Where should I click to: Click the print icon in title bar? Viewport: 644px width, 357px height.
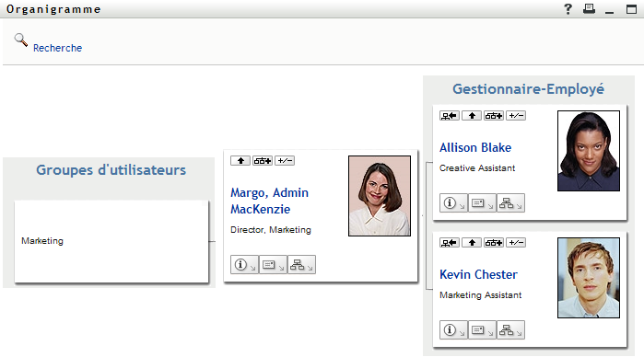pos(589,9)
